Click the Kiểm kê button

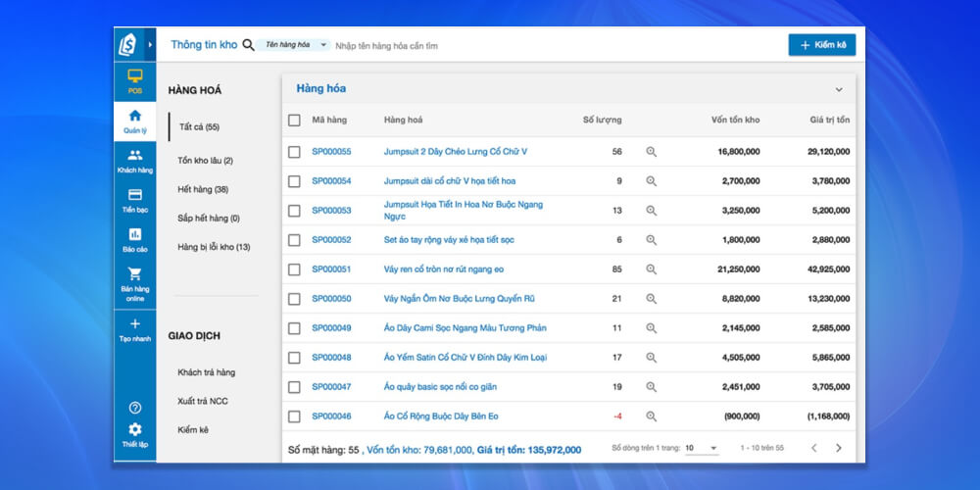(x=822, y=45)
